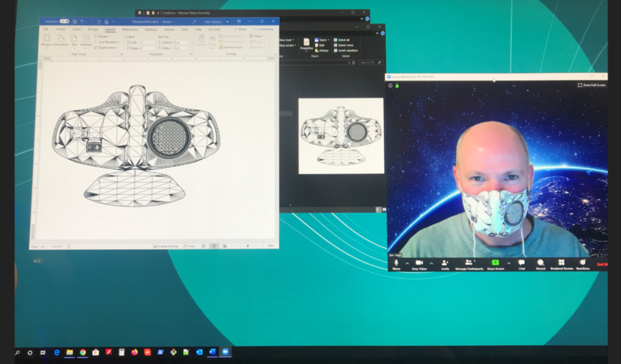The image size is (621, 364).
Task: Click the green Share Screen icon in Zoom
Action: [495, 263]
